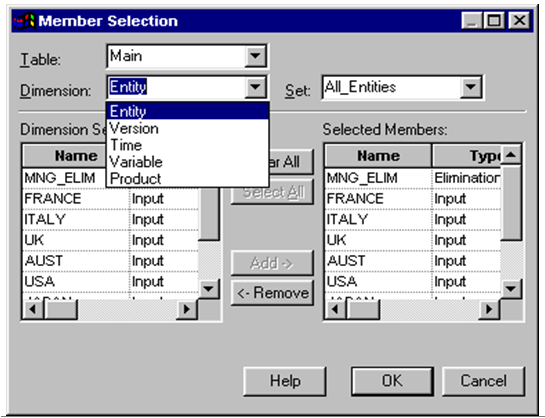Click right arrow of left list horizontal scrollbar
Screen dimensions: 545x418
click(187, 309)
